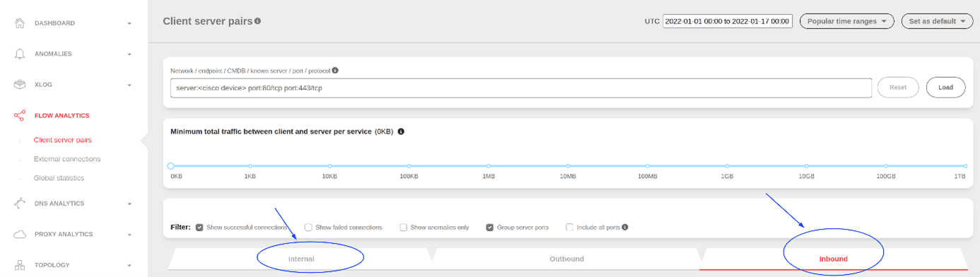Click the Topology hierarchy icon

[20, 265]
